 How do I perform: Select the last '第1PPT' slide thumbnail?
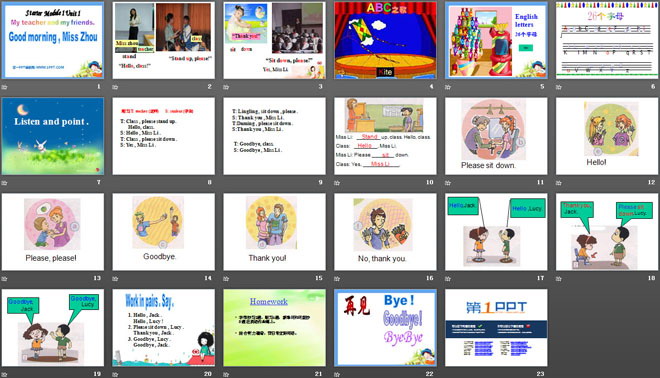pyautogui.click(x=496, y=327)
